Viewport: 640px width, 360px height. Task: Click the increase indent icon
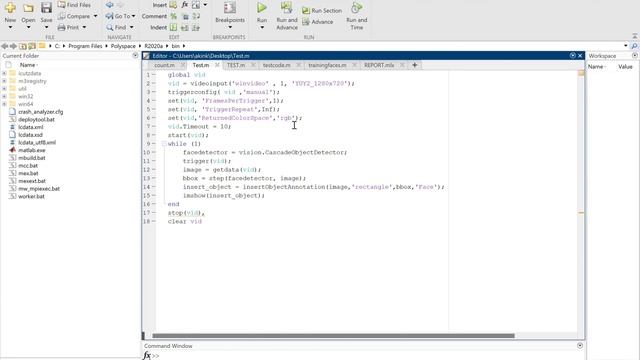point(185,27)
